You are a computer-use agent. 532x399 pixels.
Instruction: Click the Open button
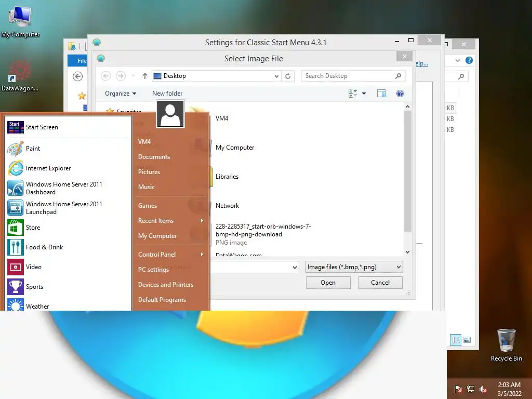pos(328,283)
